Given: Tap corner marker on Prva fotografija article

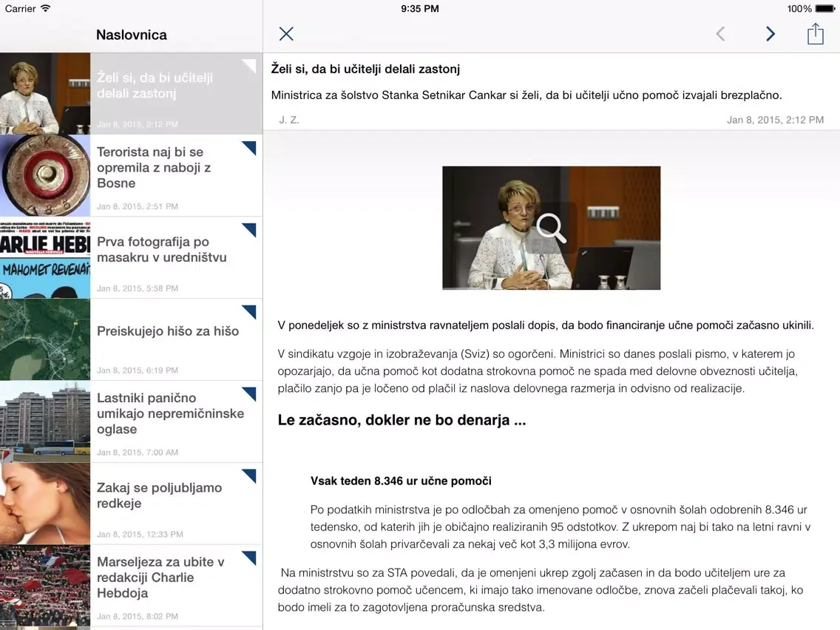Looking at the screenshot, I should click(x=249, y=230).
